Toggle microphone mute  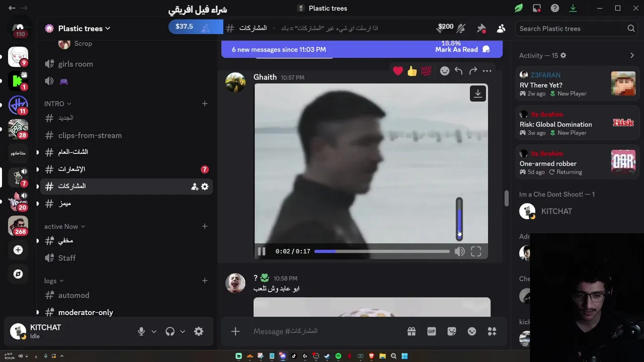(141, 331)
